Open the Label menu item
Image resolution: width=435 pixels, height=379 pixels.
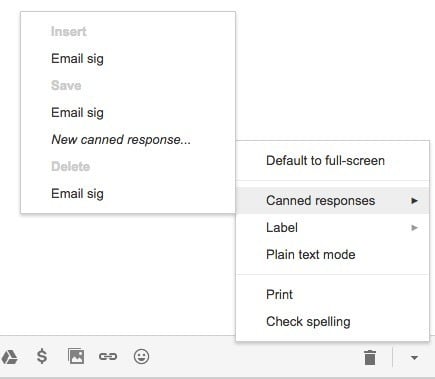point(332,228)
